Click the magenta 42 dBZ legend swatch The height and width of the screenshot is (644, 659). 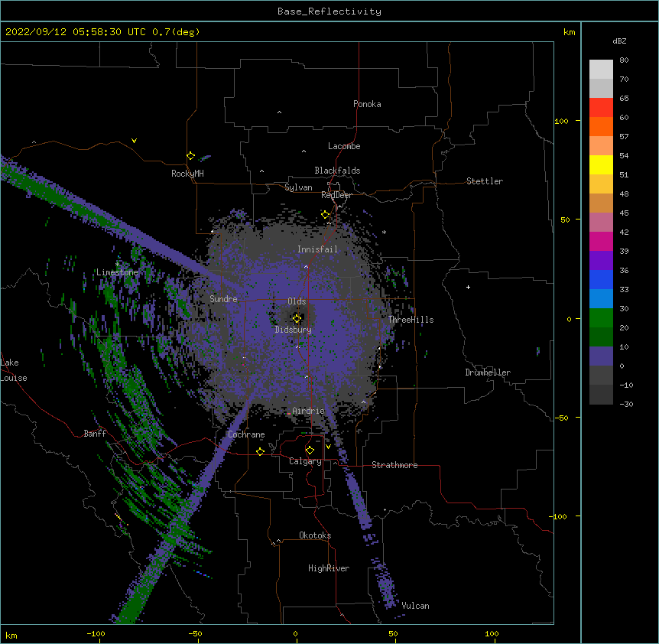[x=601, y=241]
